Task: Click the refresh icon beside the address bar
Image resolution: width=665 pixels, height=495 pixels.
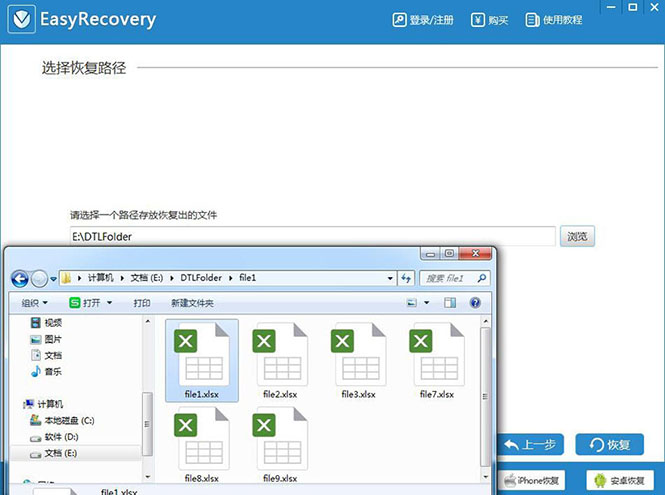Action: click(406, 278)
